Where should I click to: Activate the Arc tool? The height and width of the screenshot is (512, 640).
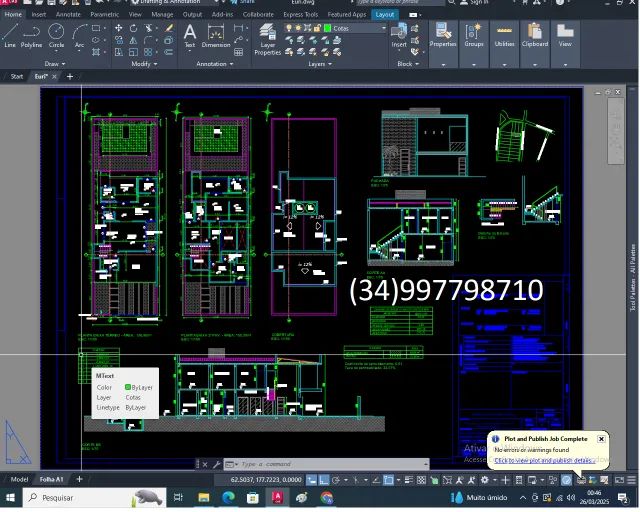coord(79,35)
